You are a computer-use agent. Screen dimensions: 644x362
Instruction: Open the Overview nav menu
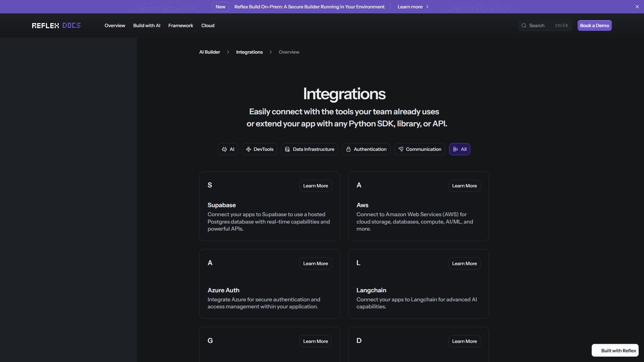[x=115, y=25]
